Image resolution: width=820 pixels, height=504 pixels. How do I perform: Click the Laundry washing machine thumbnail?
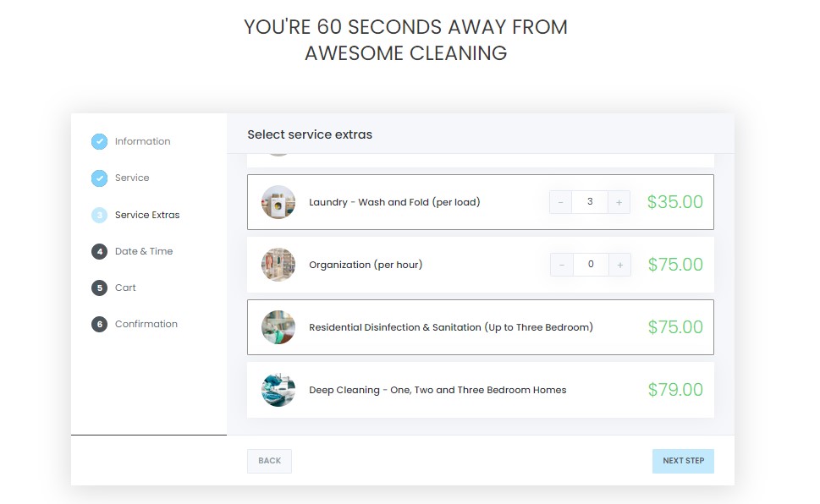click(278, 202)
